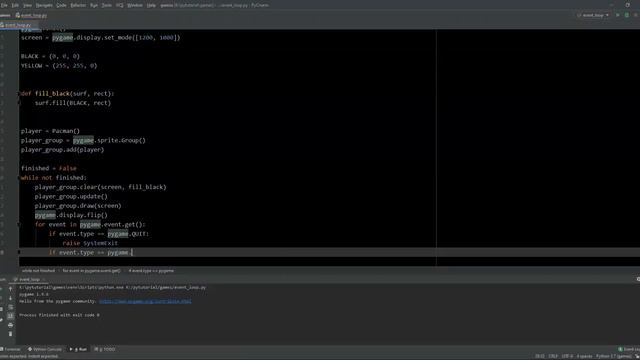The width and height of the screenshot is (640, 360).
Task: Open the event_loop run configuration dropdown
Action: point(593,15)
